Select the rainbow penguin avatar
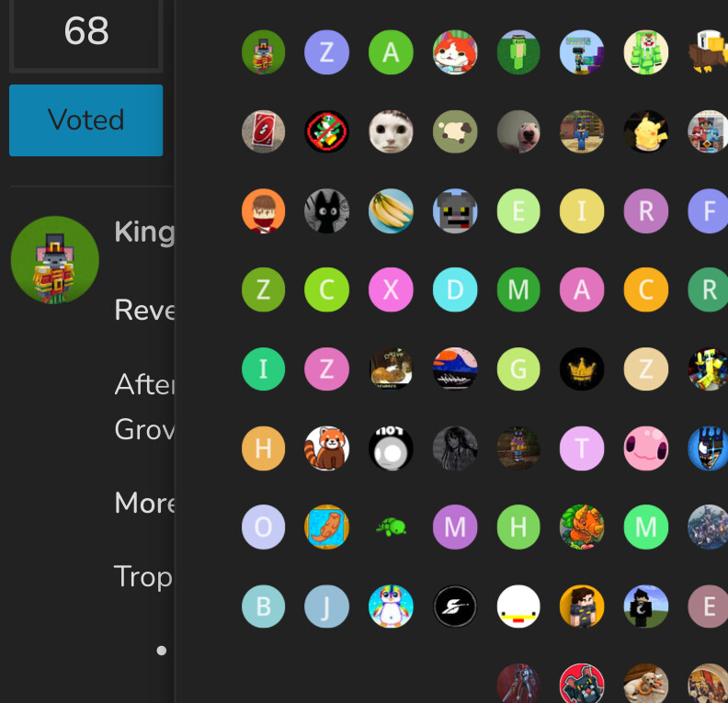The width and height of the screenshot is (728, 703). click(x=391, y=607)
